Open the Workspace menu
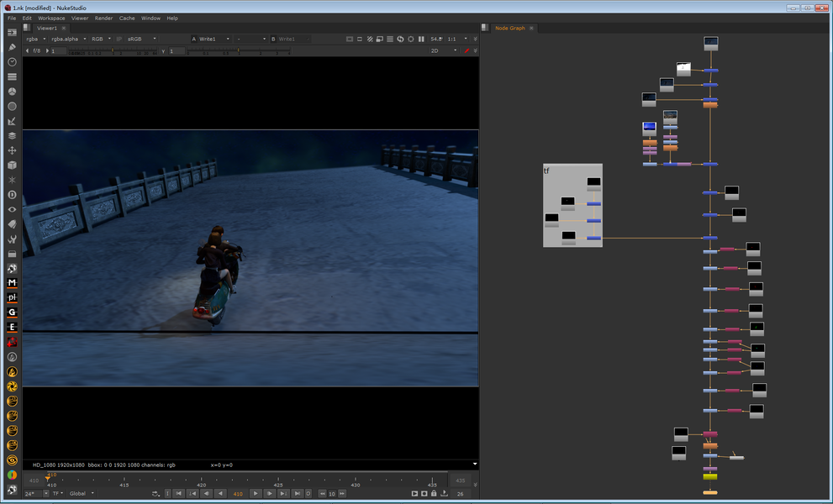 (51, 18)
